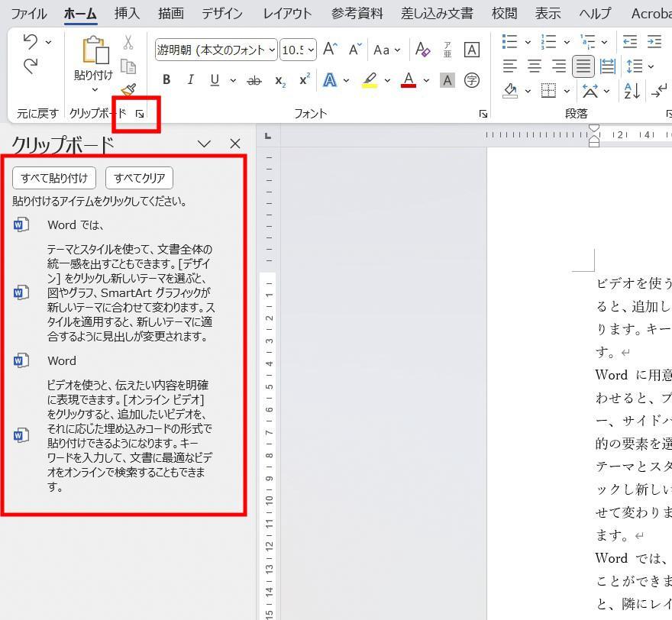Click the line spacing icon
This screenshot has height=620, width=672.
click(x=635, y=66)
